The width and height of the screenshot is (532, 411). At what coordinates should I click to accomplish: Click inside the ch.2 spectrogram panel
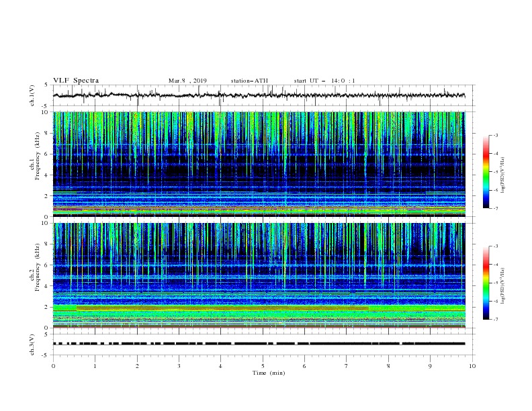click(259, 275)
